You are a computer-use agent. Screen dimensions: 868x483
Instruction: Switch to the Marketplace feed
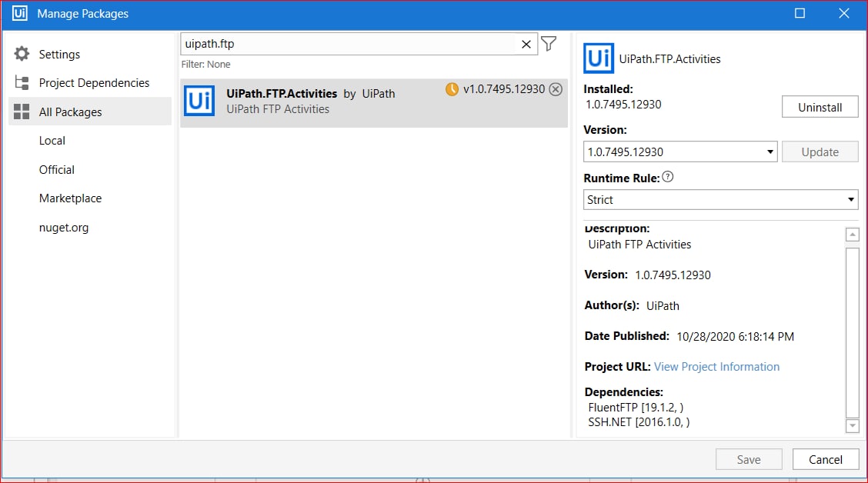click(x=70, y=198)
